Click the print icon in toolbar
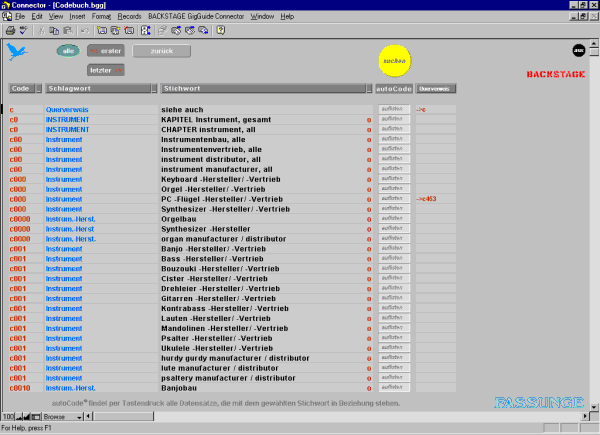 [10, 31]
